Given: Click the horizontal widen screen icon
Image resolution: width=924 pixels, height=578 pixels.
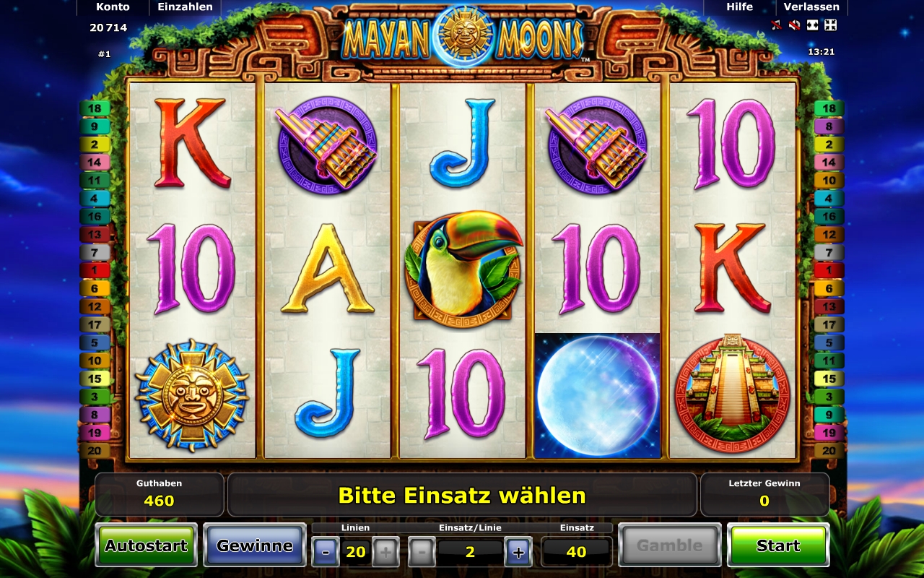Looking at the screenshot, I should (813, 25).
